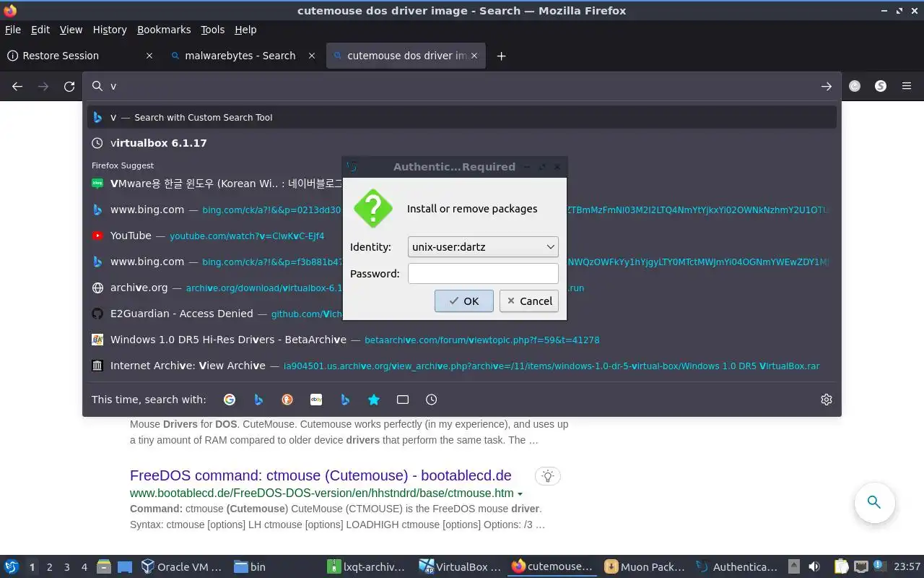The height and width of the screenshot is (578, 924).
Task: Search in open tabs icon
Action: (403, 400)
